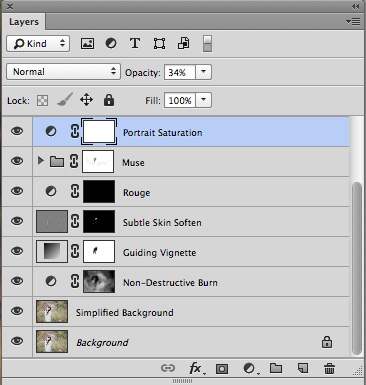Image resolution: width=366 pixels, height=385 pixels.
Task: Select Muse group mask thumbnail
Action: pos(98,161)
